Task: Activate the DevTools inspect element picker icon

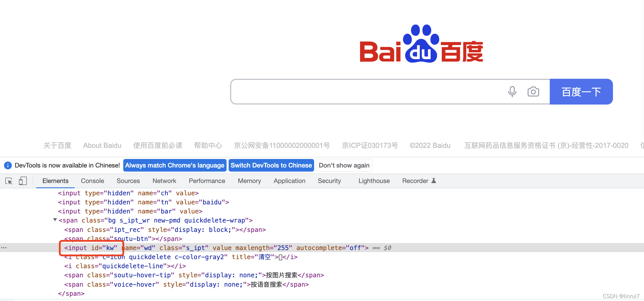Action: point(9,181)
